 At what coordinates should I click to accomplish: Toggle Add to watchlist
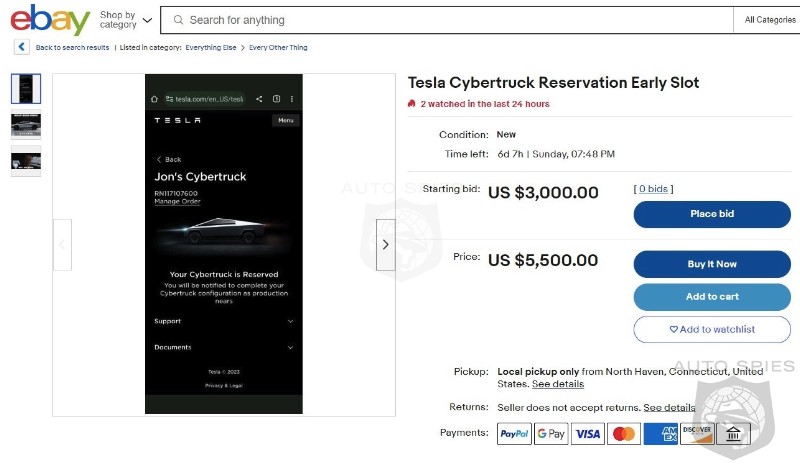(x=712, y=329)
